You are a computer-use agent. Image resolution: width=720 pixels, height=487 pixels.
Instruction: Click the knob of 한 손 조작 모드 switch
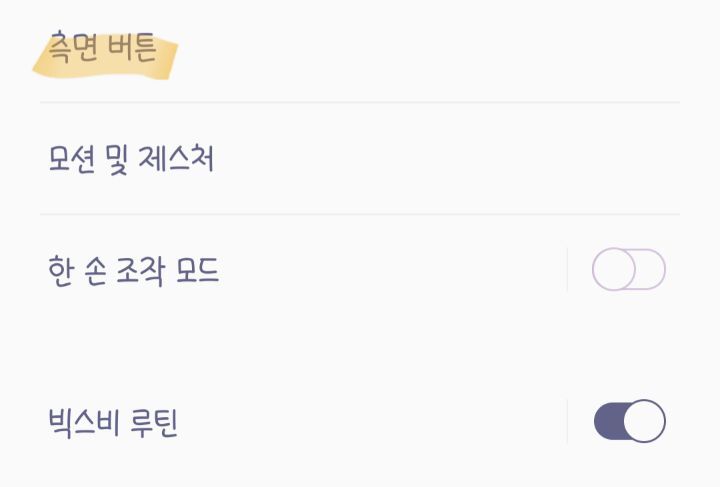pos(613,270)
